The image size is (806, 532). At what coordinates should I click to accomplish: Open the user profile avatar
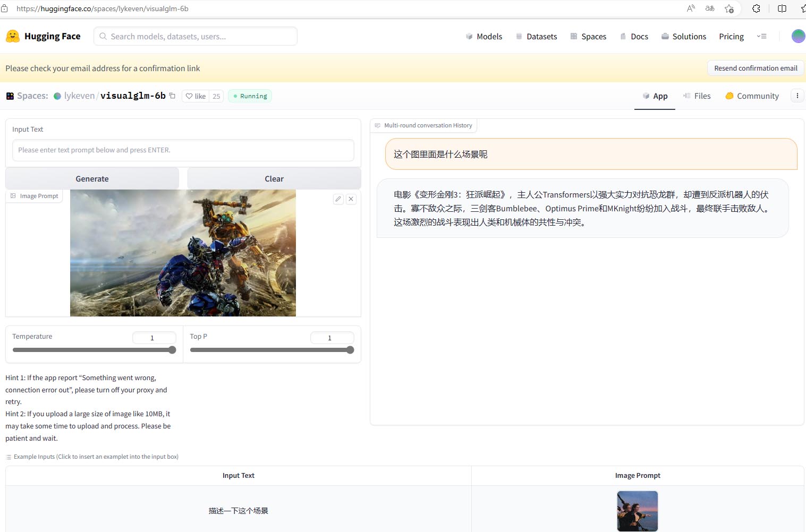click(797, 36)
